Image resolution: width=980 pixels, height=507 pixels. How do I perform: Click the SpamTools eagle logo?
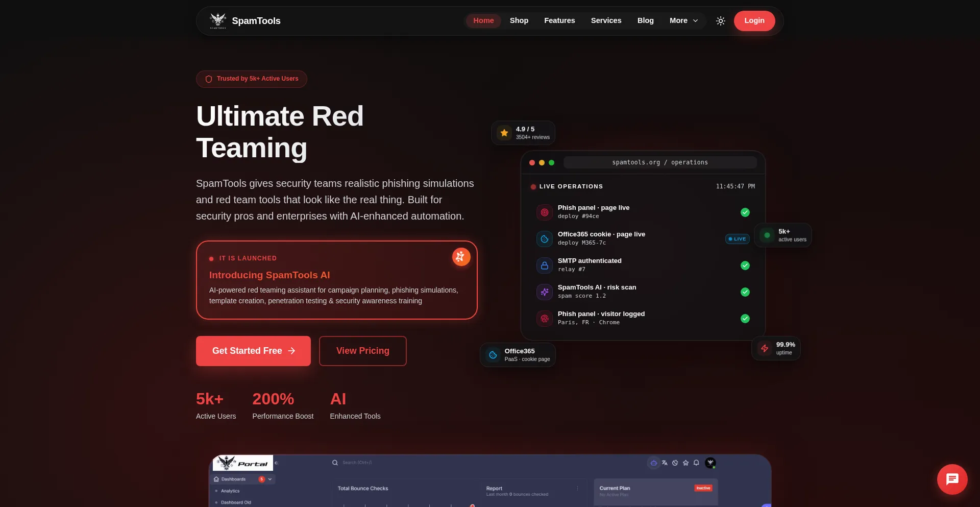tap(218, 20)
